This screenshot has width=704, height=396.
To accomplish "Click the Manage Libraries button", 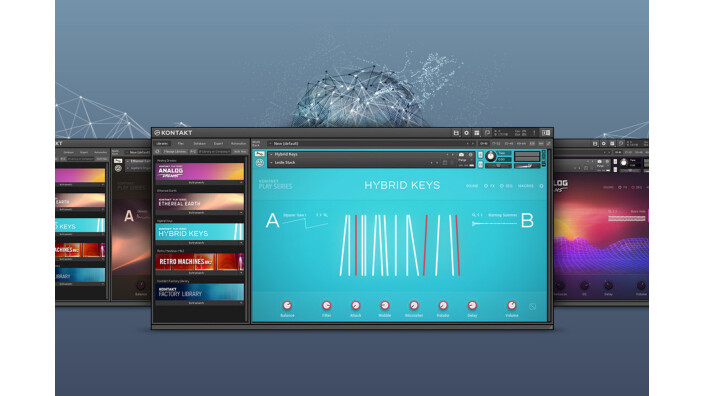I will 175,152.
